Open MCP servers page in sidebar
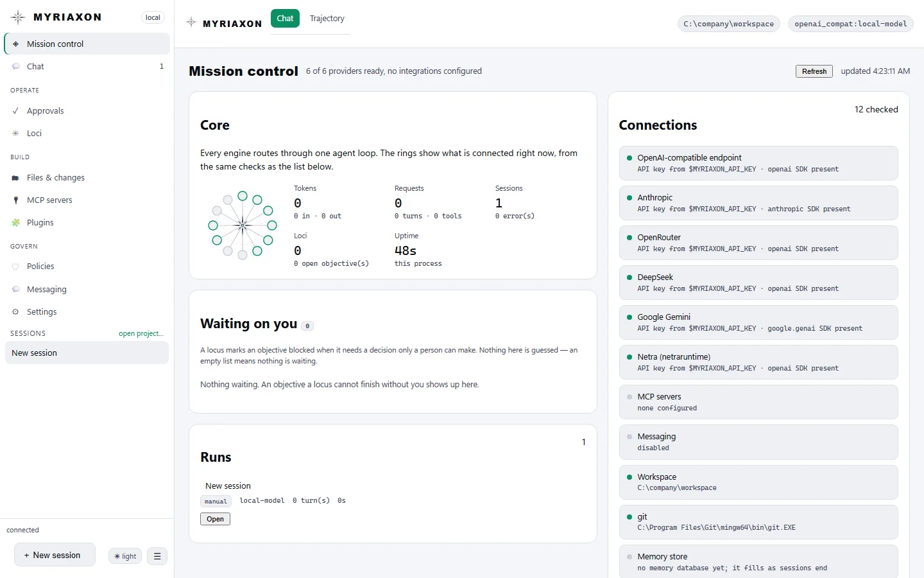This screenshot has width=924, height=578. [87, 200]
